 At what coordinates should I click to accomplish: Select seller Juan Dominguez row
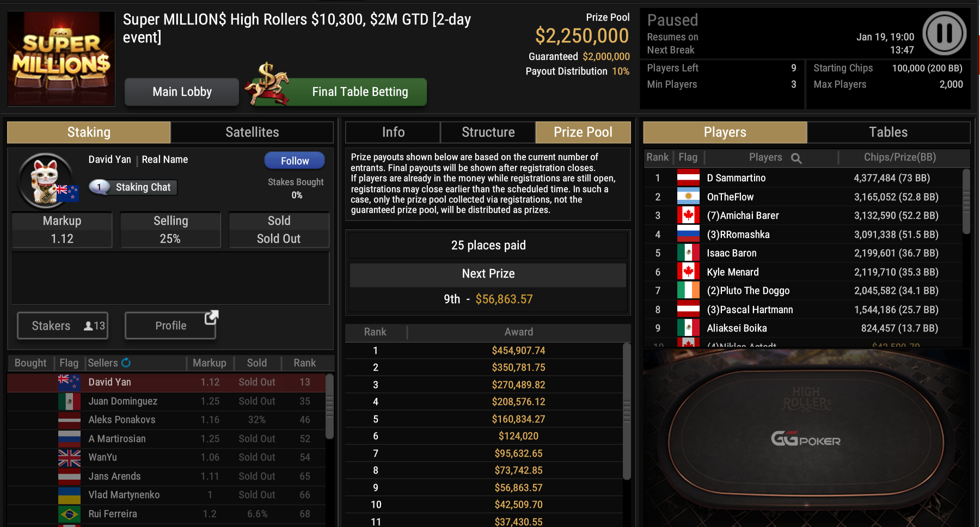(167, 401)
